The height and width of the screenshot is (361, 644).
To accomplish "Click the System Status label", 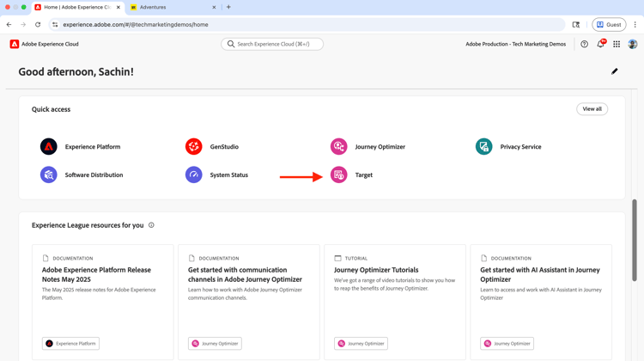I will (x=228, y=175).
